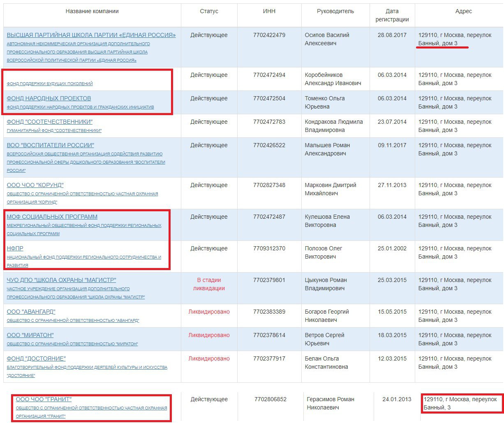Select INN 7709312370 cell

269,248
